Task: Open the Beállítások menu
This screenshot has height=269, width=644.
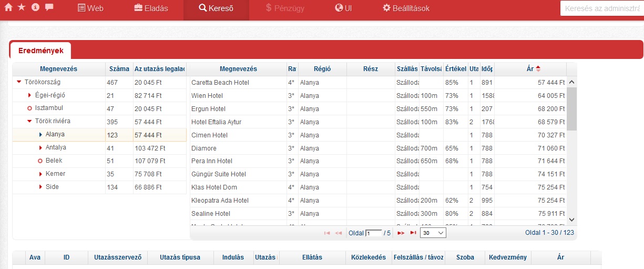Action: pos(406,8)
